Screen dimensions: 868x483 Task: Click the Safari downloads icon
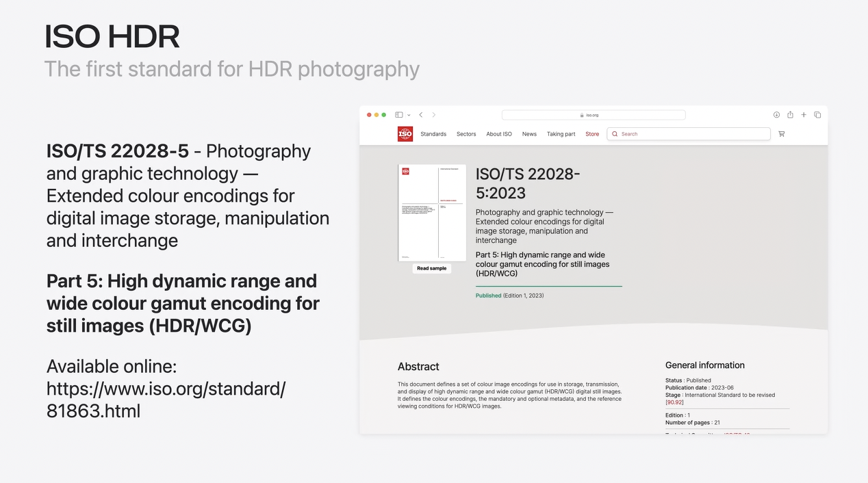777,115
